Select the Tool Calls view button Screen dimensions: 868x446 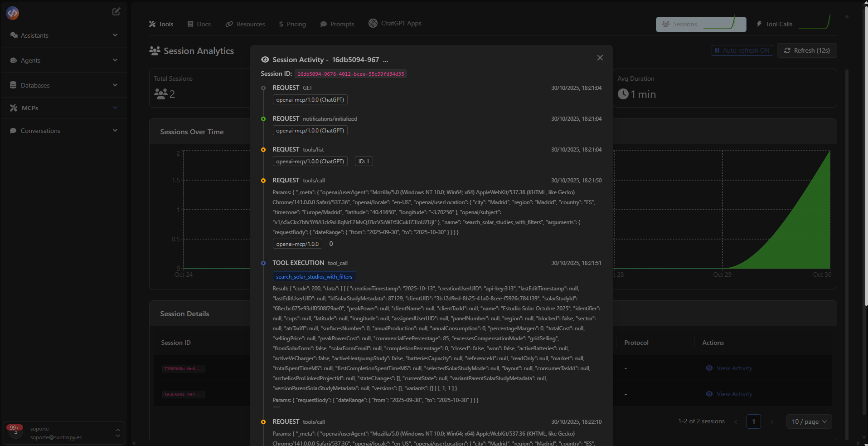click(x=793, y=24)
